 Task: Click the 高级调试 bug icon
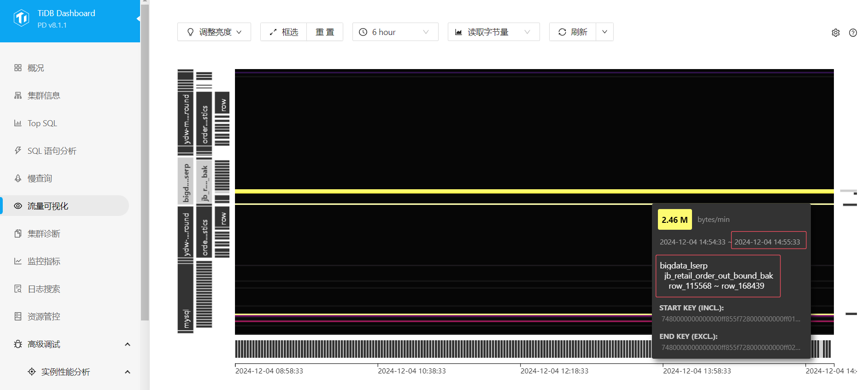click(x=18, y=344)
